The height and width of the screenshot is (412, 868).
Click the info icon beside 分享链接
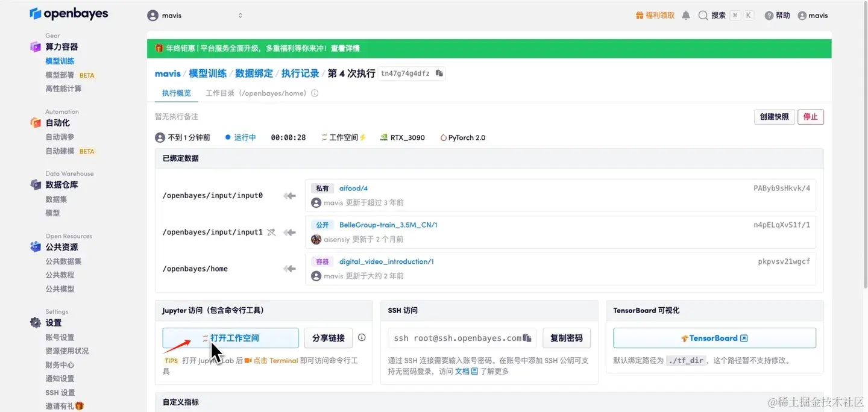362,337
